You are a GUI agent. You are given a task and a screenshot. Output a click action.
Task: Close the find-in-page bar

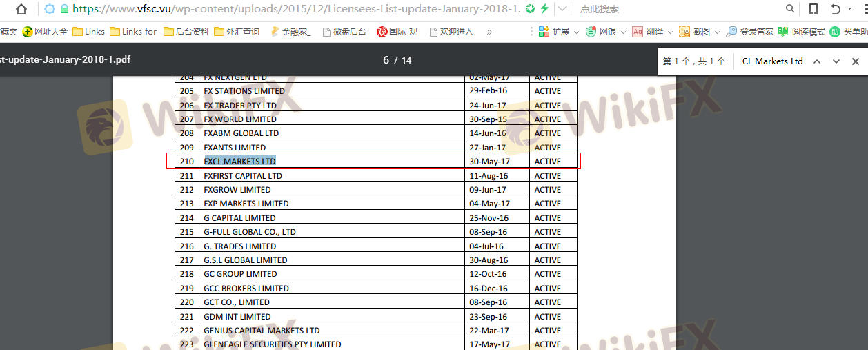click(x=856, y=61)
